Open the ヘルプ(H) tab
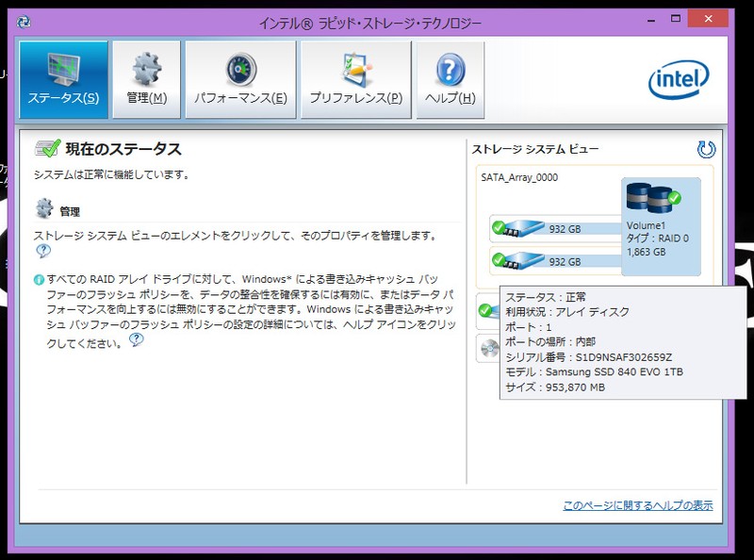 click(451, 79)
